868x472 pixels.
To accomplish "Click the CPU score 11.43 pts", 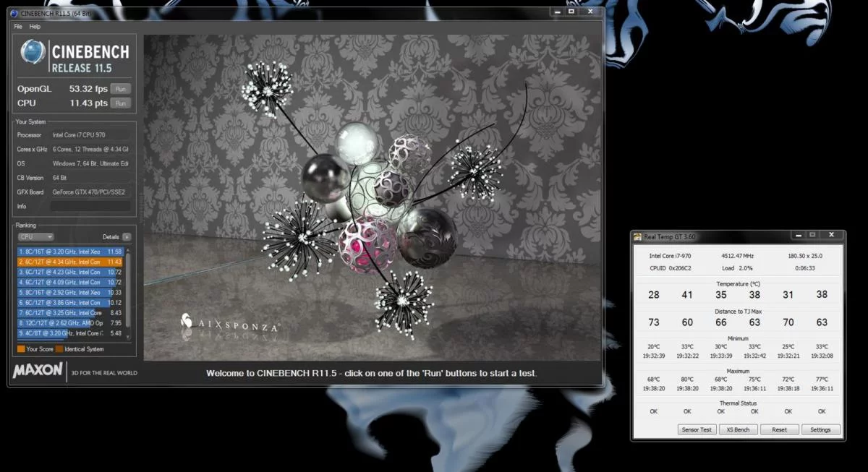I will click(89, 103).
